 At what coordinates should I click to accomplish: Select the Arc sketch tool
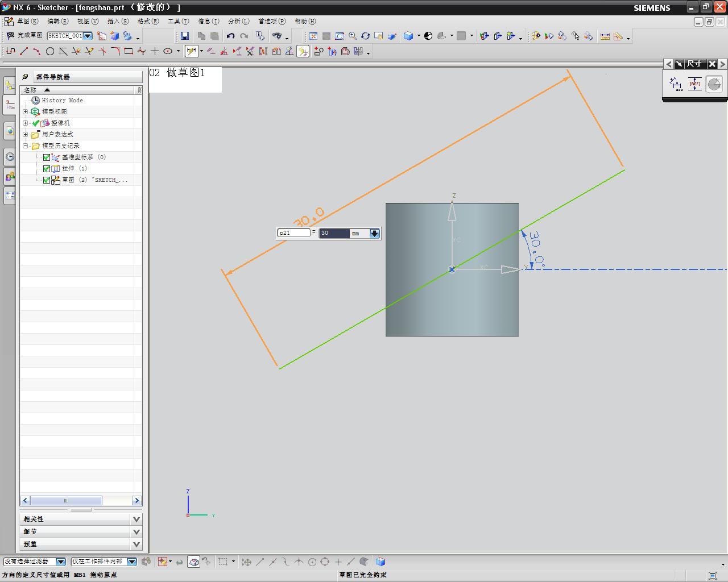point(36,51)
